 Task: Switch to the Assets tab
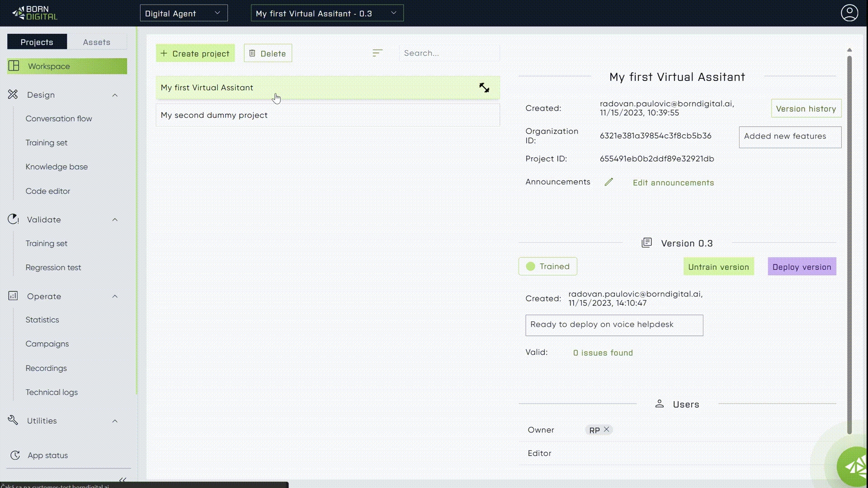(96, 42)
